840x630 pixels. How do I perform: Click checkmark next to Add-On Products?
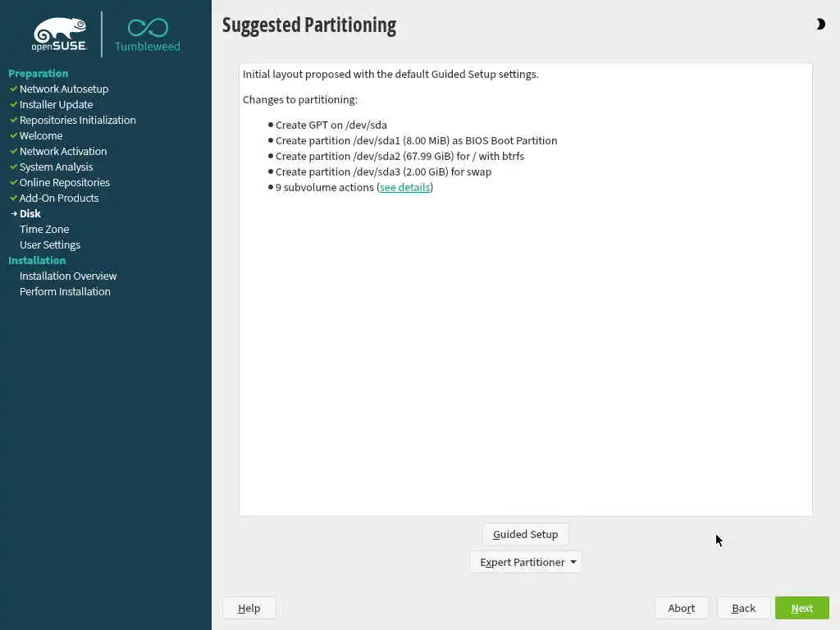tap(13, 198)
